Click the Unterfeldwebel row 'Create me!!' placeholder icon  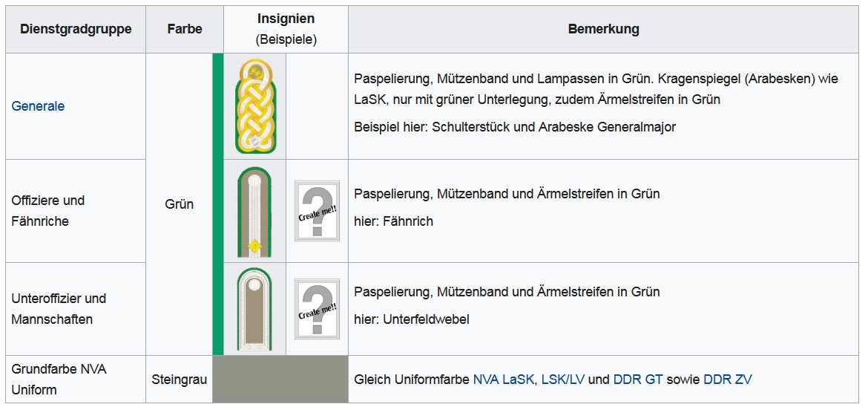pos(317,309)
